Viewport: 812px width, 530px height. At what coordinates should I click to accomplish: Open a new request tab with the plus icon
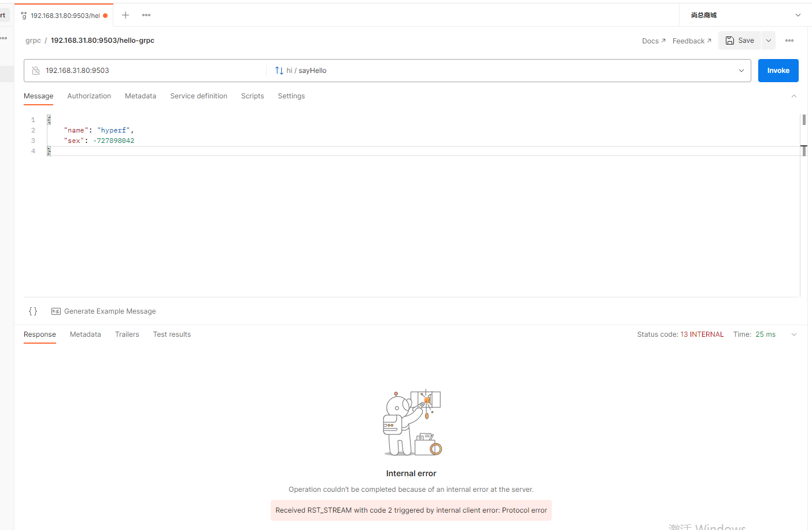[125, 15]
